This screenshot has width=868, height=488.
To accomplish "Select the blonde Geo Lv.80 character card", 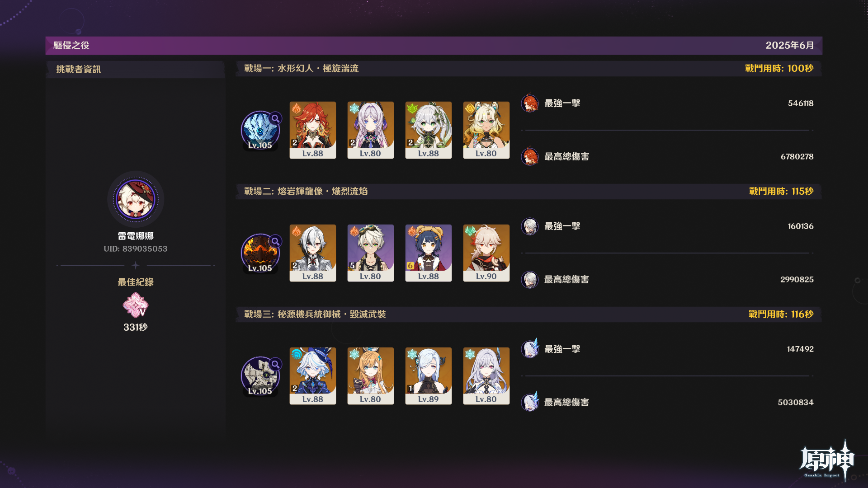I will 486,130.
